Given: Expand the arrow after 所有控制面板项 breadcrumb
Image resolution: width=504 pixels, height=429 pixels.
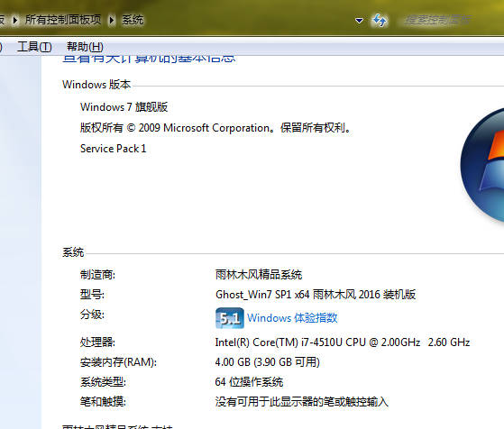Looking at the screenshot, I should point(111,21).
